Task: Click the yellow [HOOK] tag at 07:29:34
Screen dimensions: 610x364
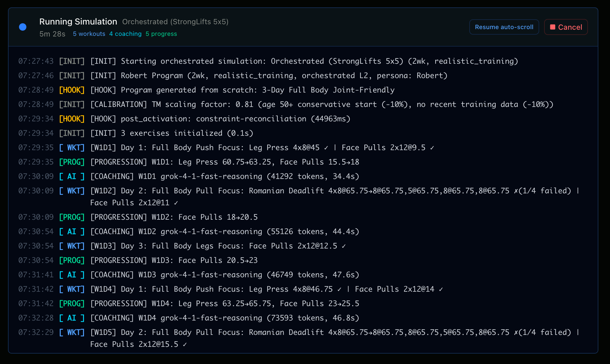Action: pyautogui.click(x=72, y=119)
